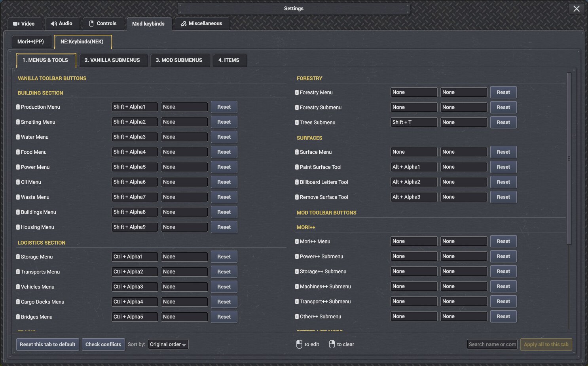Switch to the Audio settings tab

(62, 24)
